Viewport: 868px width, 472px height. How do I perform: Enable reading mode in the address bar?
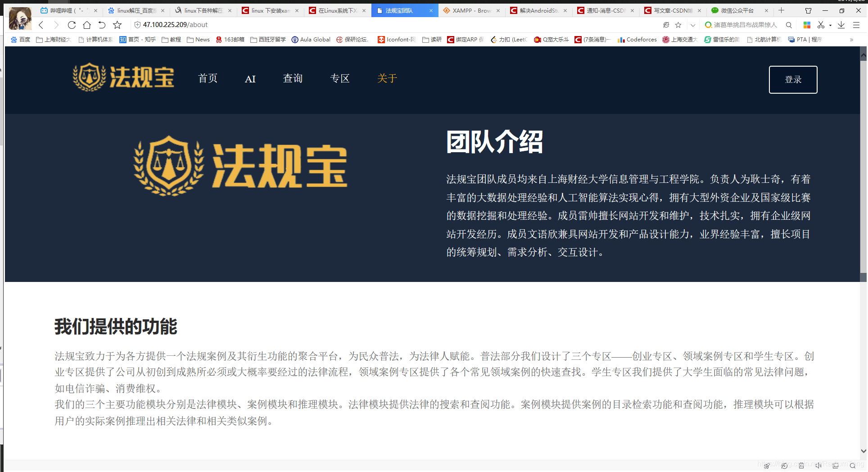[x=666, y=25]
